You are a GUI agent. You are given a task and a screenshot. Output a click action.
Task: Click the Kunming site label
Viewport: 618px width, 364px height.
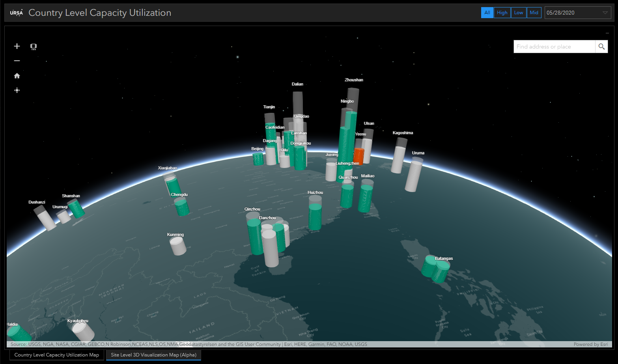tap(176, 235)
